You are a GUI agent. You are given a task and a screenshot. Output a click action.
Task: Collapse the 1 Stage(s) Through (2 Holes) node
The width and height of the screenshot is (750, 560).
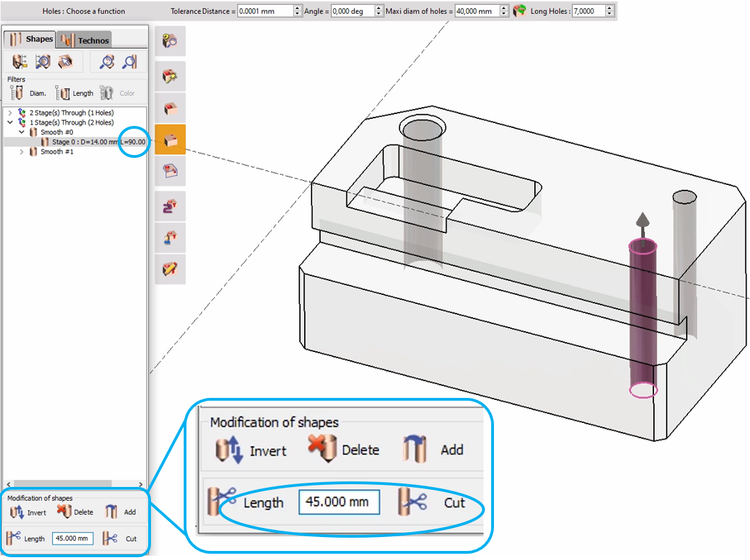9,122
